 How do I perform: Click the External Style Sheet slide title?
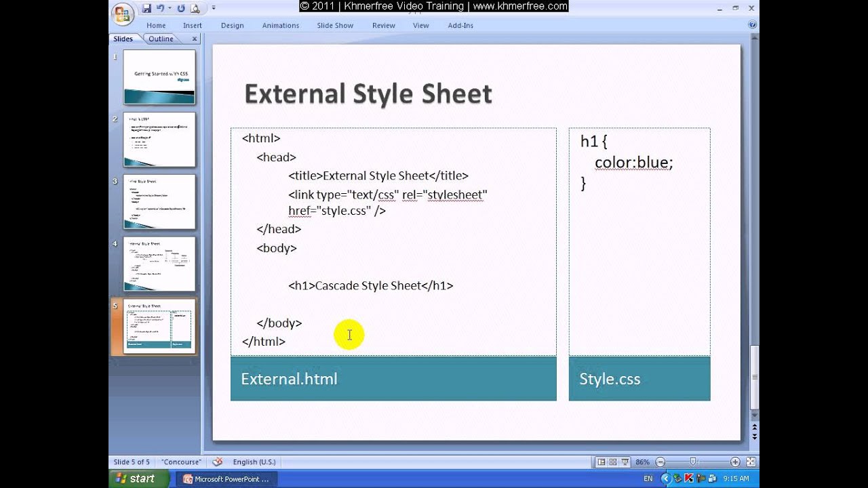[368, 94]
